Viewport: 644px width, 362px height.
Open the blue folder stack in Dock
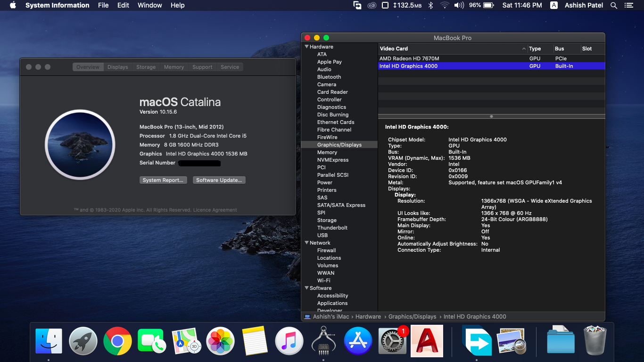(561, 340)
